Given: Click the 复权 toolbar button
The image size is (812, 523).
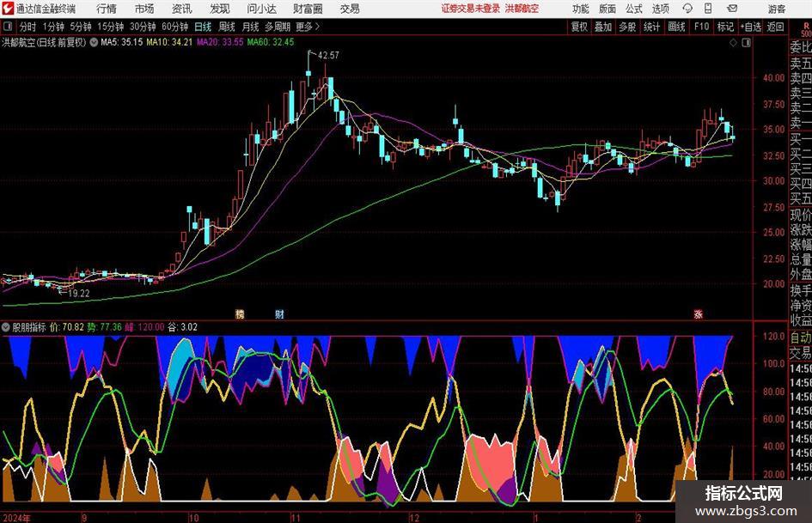Looking at the screenshot, I should click(x=579, y=27).
